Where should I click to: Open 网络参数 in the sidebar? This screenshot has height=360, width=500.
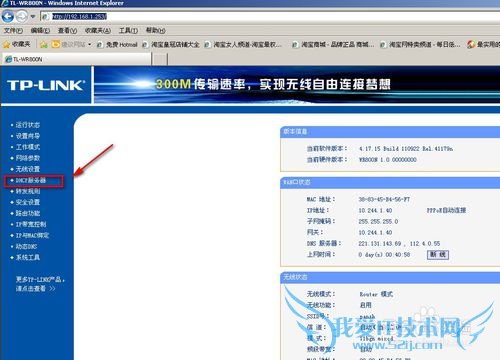pyautogui.click(x=28, y=158)
